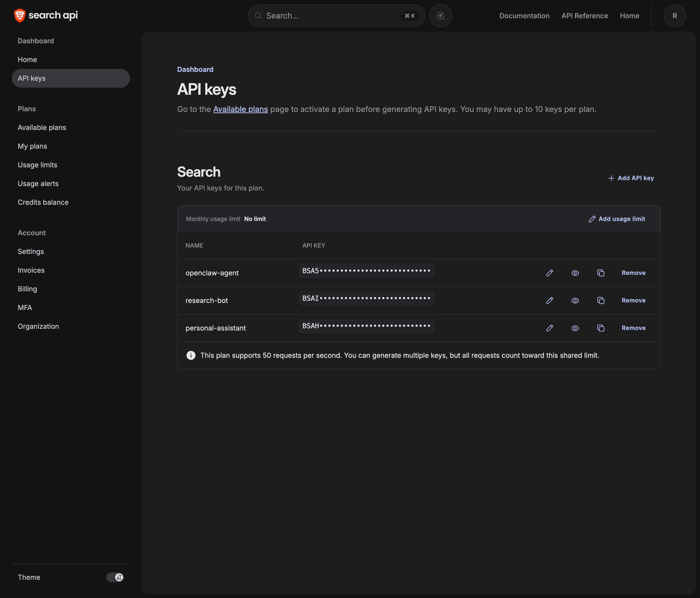The image size is (700, 598).
Task: Edit the research-bot key name
Action: click(x=550, y=301)
